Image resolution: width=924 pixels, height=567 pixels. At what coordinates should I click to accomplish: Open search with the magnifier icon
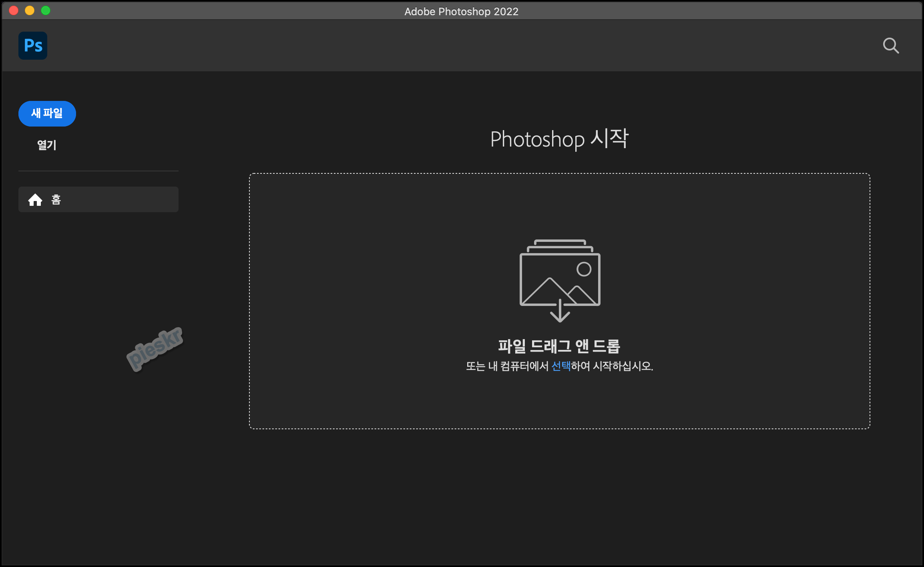(891, 45)
